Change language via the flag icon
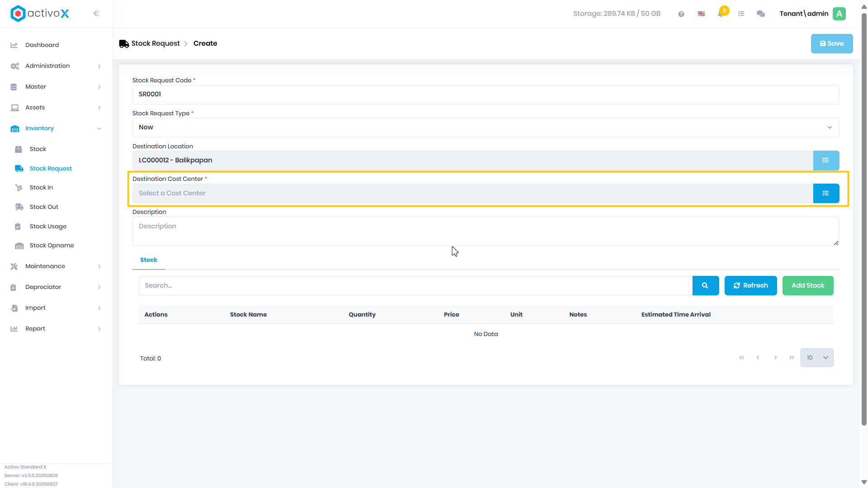The width and height of the screenshot is (868, 488). (x=701, y=14)
